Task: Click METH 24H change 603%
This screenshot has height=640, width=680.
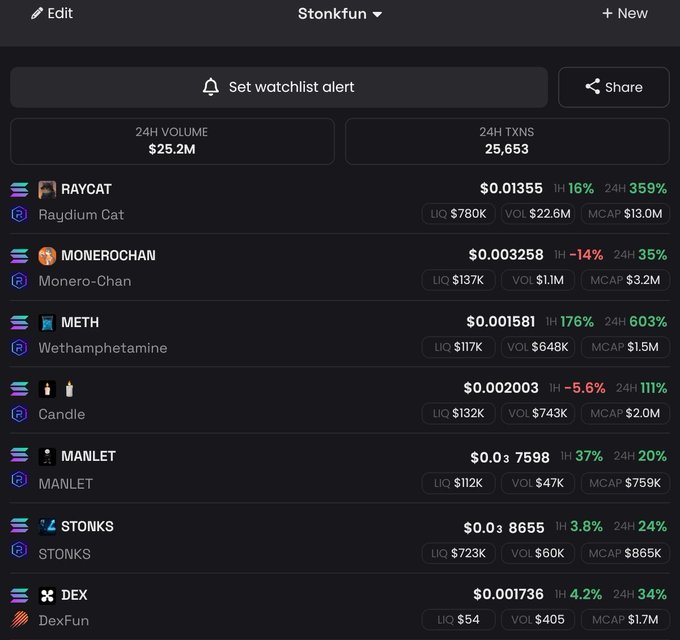Action: pyautogui.click(x=636, y=321)
